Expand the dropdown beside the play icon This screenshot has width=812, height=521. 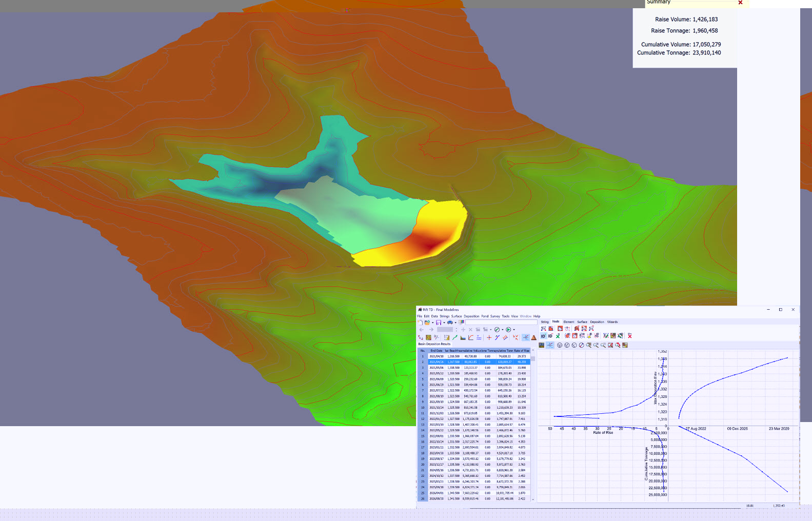513,330
